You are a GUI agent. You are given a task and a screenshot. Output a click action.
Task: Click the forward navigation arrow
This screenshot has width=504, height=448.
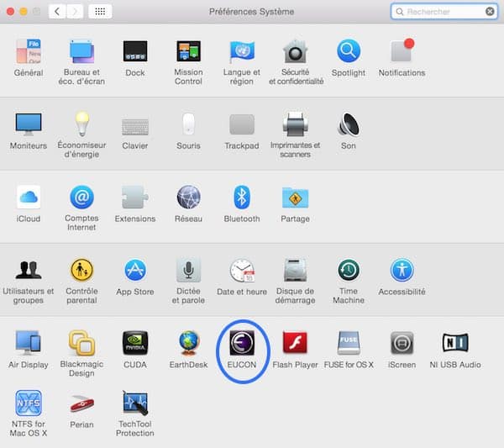75,12
